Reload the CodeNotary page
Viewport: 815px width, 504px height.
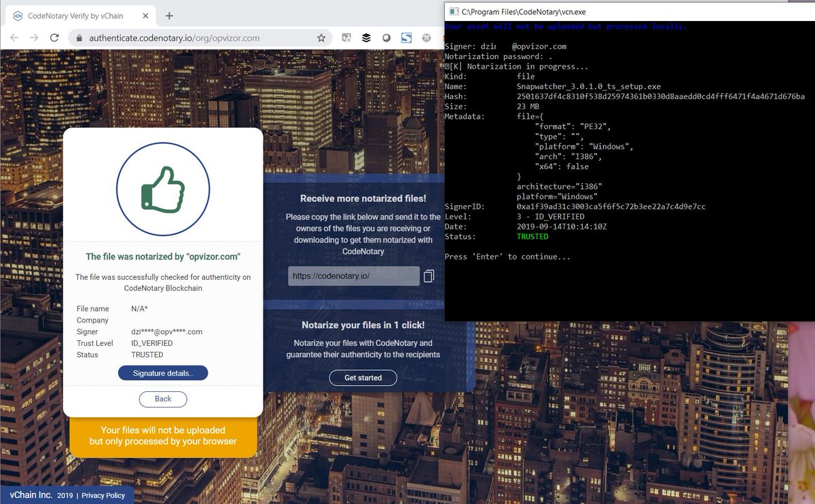(x=54, y=38)
